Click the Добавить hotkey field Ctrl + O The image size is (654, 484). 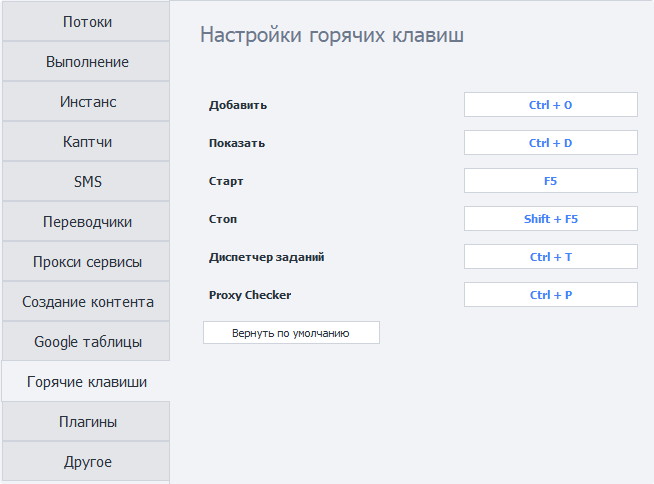pyautogui.click(x=550, y=105)
